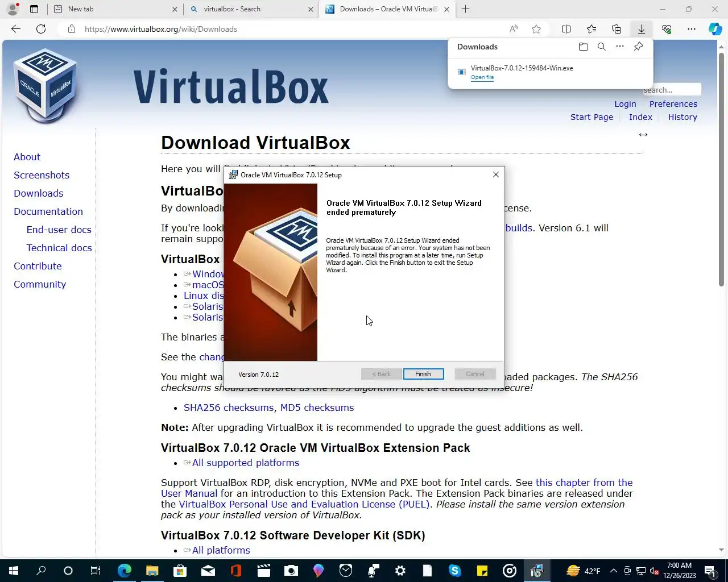
Task: Click the site search box
Action: pos(672,90)
